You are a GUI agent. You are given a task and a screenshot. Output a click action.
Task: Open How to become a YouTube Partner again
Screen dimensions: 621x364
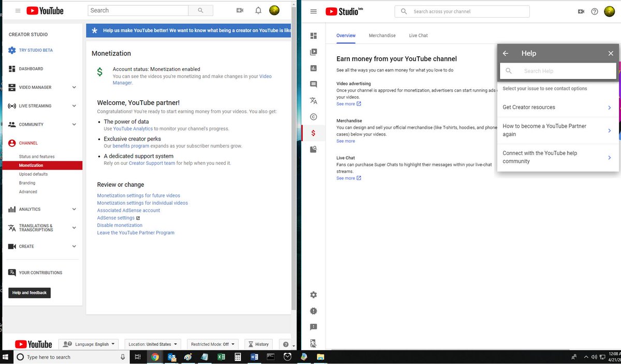coord(558,130)
